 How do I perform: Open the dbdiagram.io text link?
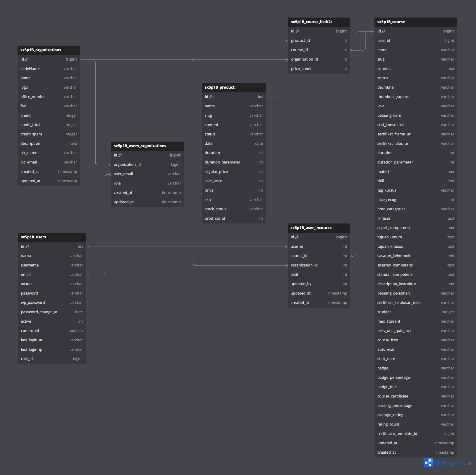coord(453,463)
